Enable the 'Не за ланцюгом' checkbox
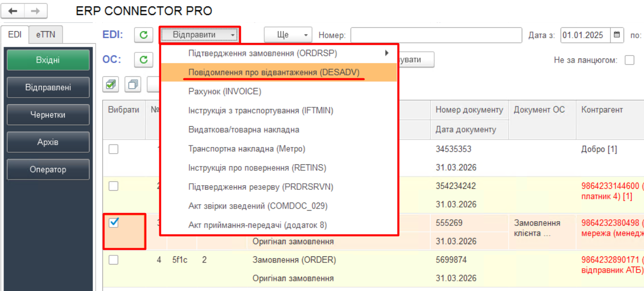The image size is (644, 291). (x=629, y=60)
